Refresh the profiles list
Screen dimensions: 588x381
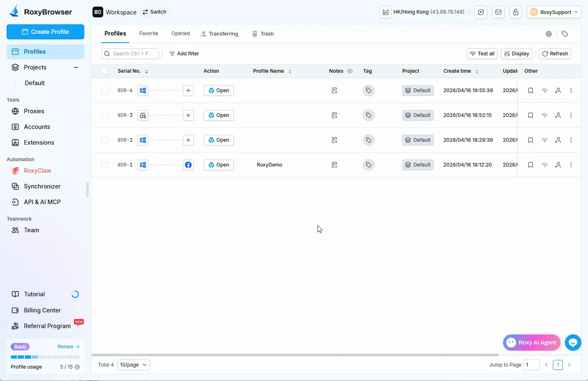coord(555,54)
